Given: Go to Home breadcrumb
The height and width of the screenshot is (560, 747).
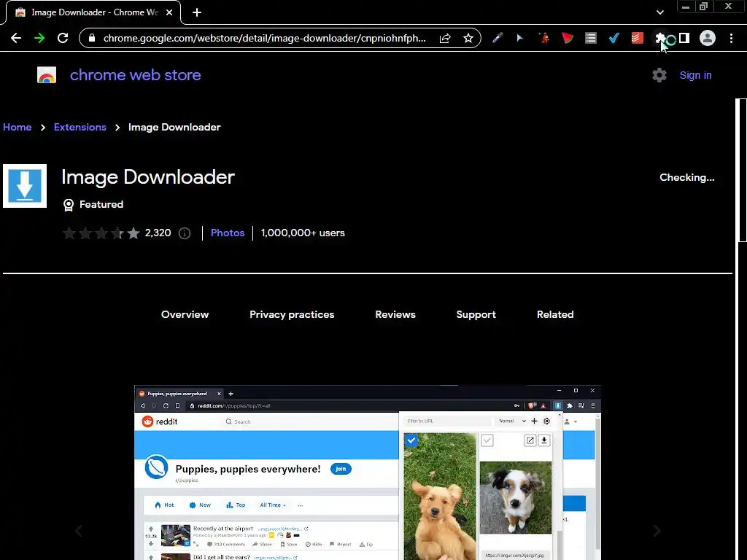Looking at the screenshot, I should tap(18, 127).
